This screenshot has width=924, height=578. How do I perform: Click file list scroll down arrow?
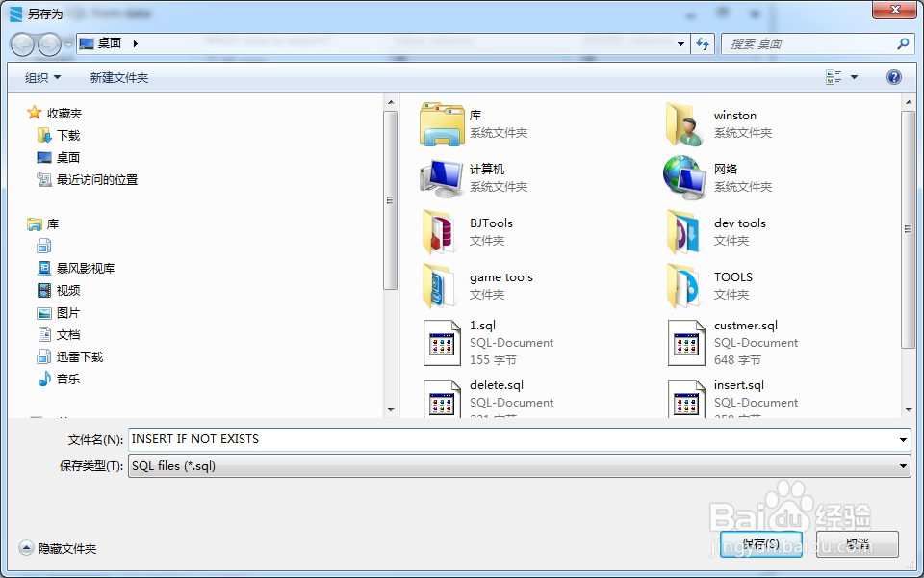pos(908,410)
